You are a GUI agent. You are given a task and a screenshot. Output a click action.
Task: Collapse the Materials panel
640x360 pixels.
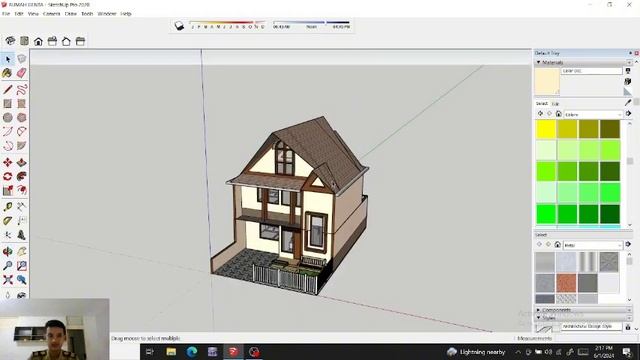coord(538,62)
